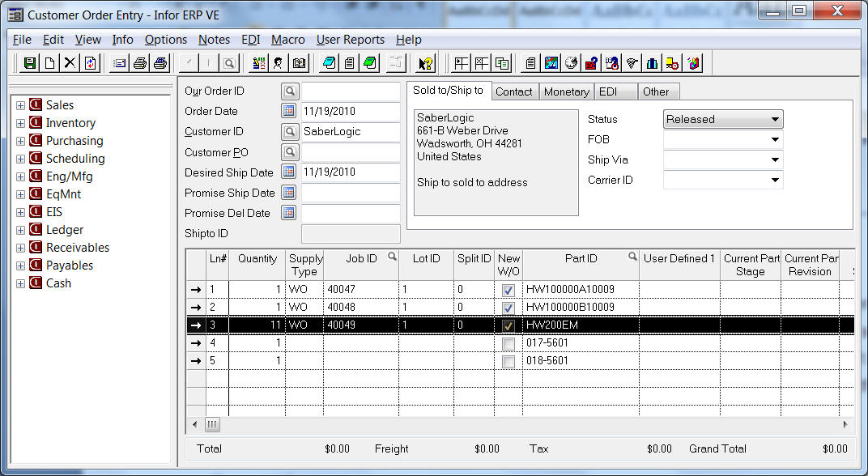Click the order grid's scroll left arrow

[x=194, y=424]
